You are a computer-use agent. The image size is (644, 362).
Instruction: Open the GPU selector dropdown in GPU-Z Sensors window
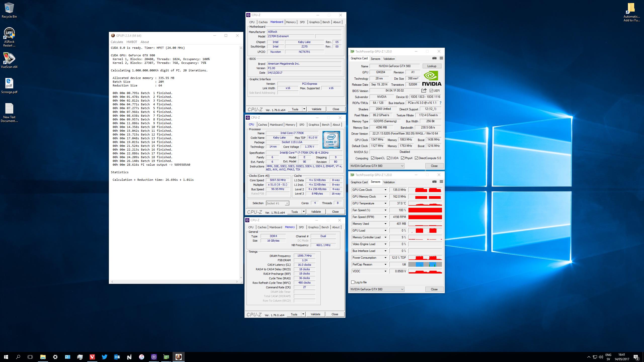377,289
